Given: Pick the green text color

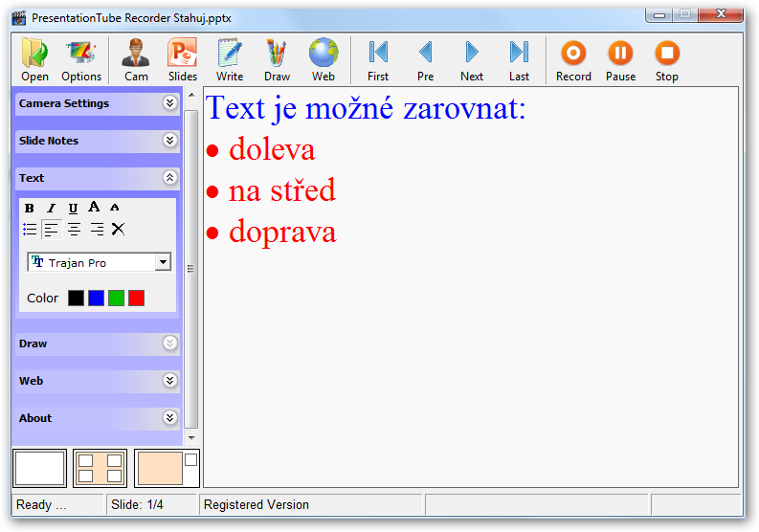Looking at the screenshot, I should tap(116, 299).
